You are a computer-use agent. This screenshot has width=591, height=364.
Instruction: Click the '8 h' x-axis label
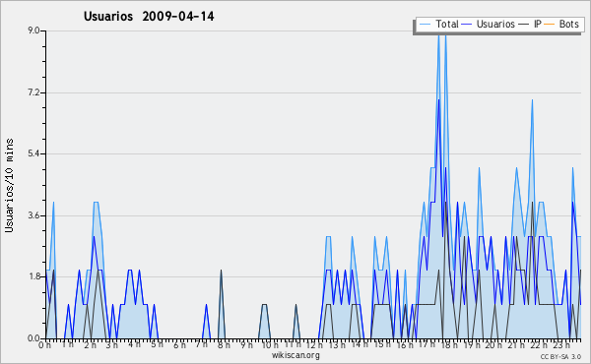coord(224,344)
